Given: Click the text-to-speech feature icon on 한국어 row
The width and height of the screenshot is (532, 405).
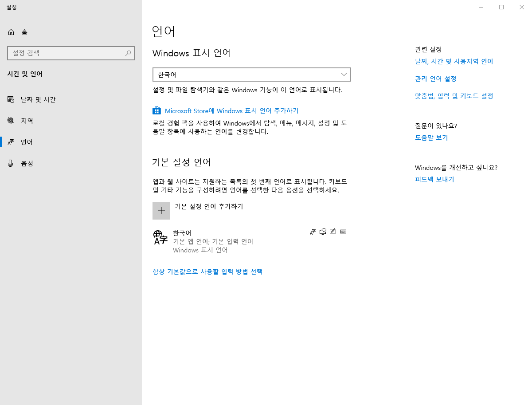Looking at the screenshot, I should 323,231.
